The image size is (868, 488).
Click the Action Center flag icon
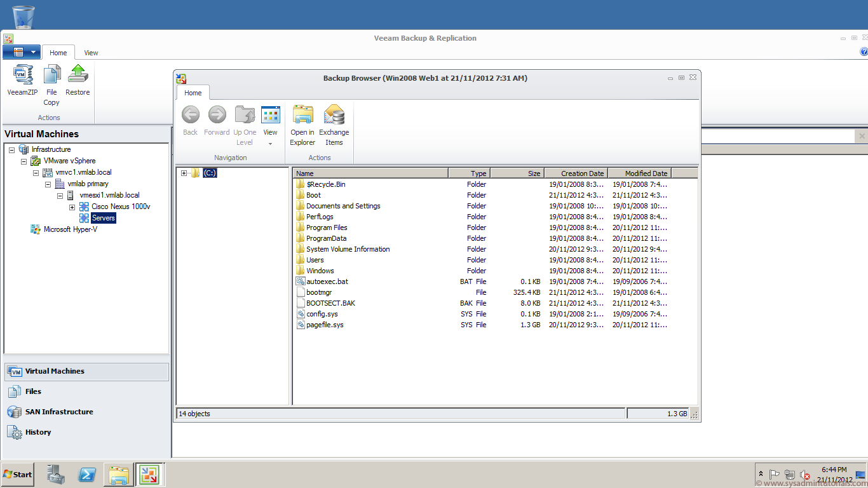tap(775, 475)
